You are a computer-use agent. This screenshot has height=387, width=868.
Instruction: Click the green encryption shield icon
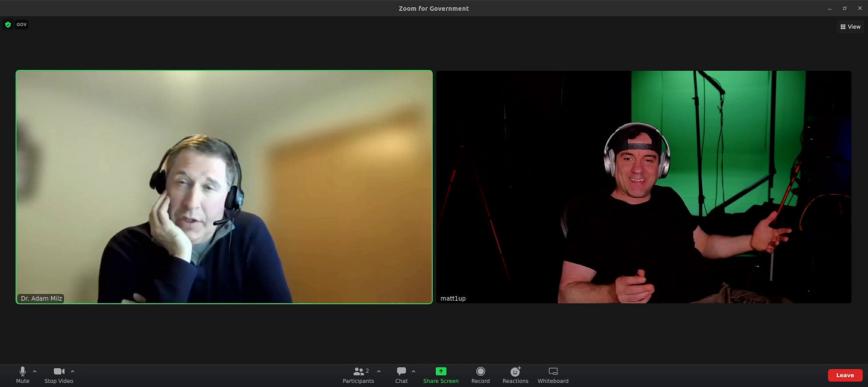(8, 24)
